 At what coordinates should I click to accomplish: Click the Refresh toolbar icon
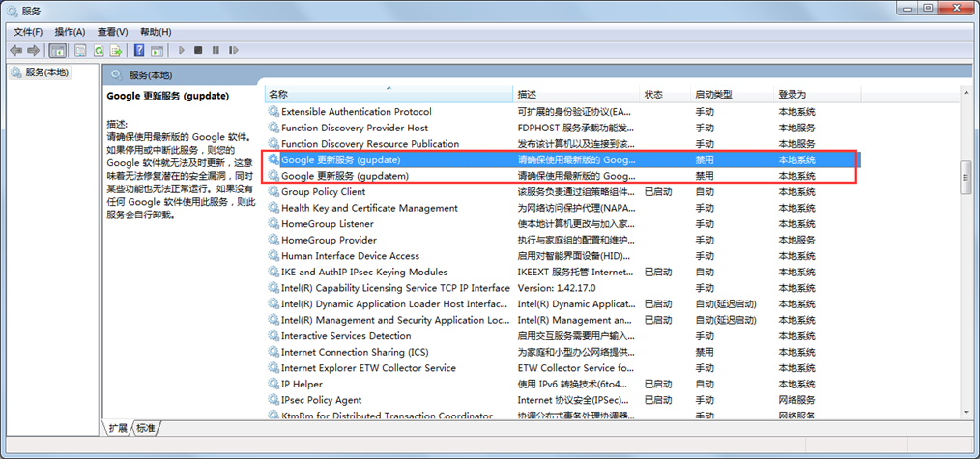(x=99, y=50)
